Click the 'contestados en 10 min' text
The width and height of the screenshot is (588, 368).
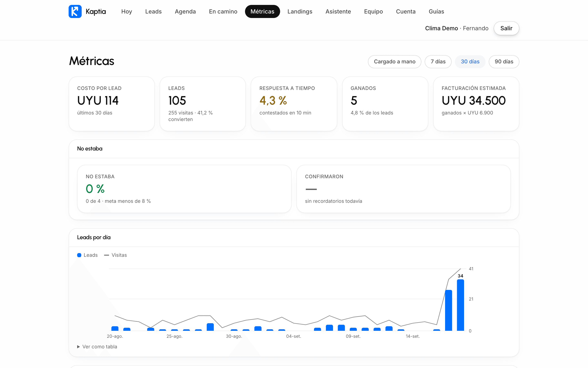tap(285, 113)
